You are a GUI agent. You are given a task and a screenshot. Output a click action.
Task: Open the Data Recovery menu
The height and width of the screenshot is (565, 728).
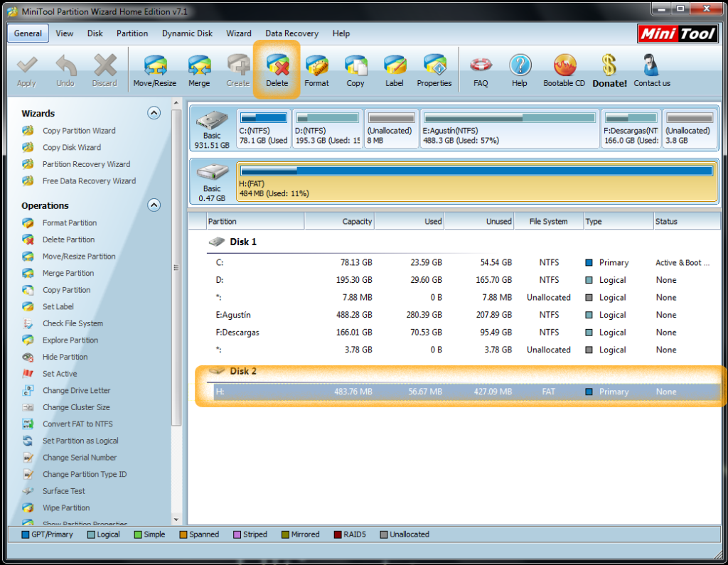(292, 33)
